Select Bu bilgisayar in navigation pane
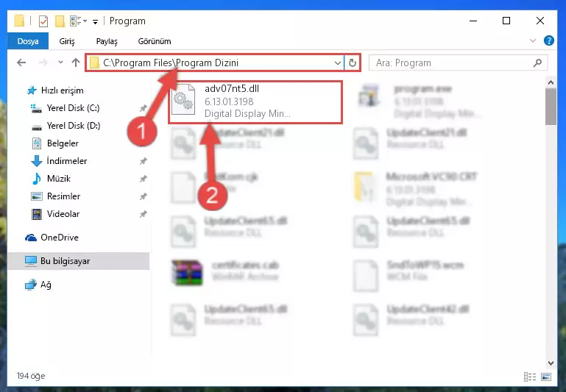This screenshot has height=392, width=566. tap(78, 261)
